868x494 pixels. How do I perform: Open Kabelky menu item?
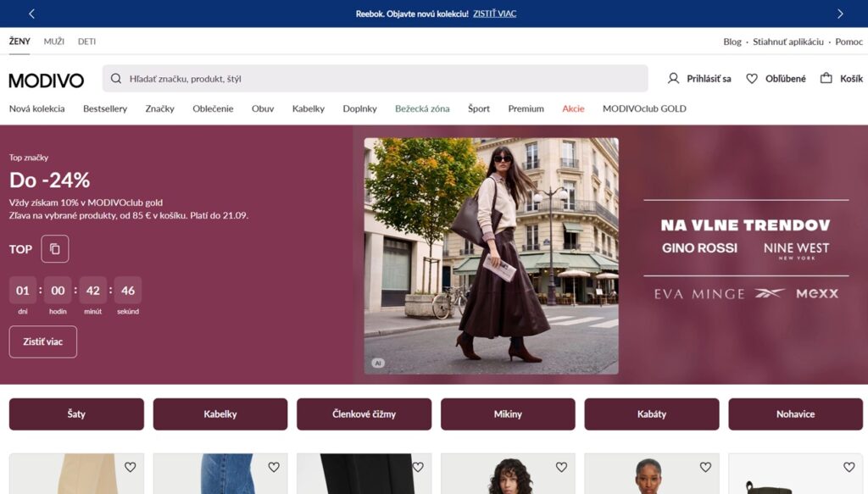pos(309,108)
